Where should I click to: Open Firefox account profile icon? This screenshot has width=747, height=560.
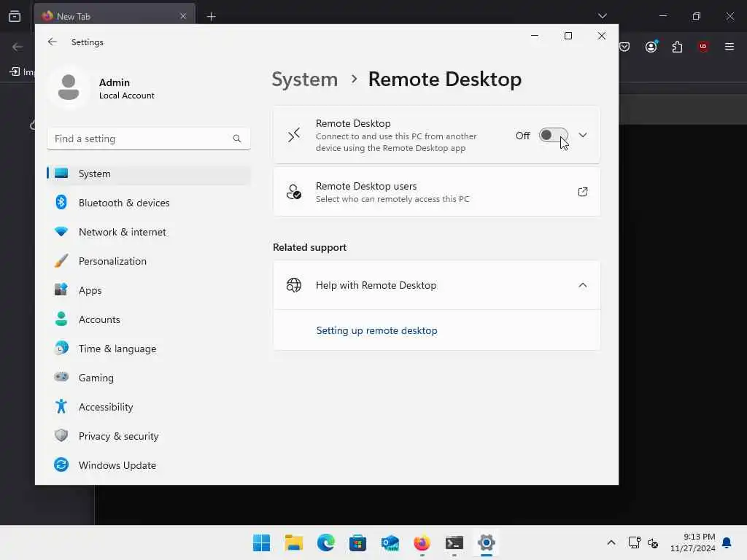(x=651, y=46)
